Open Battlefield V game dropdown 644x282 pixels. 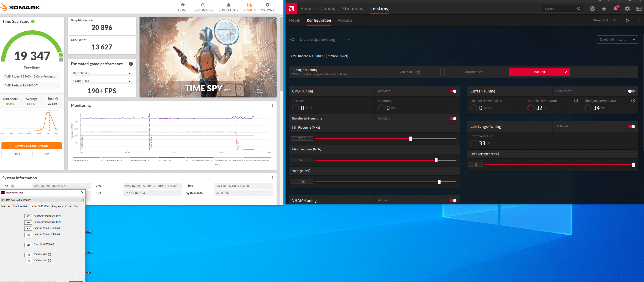tap(102, 73)
